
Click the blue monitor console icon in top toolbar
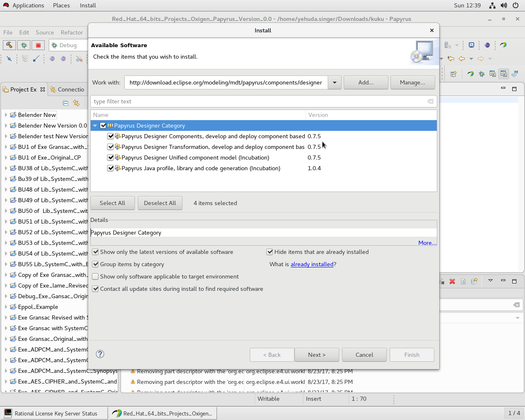472,45
